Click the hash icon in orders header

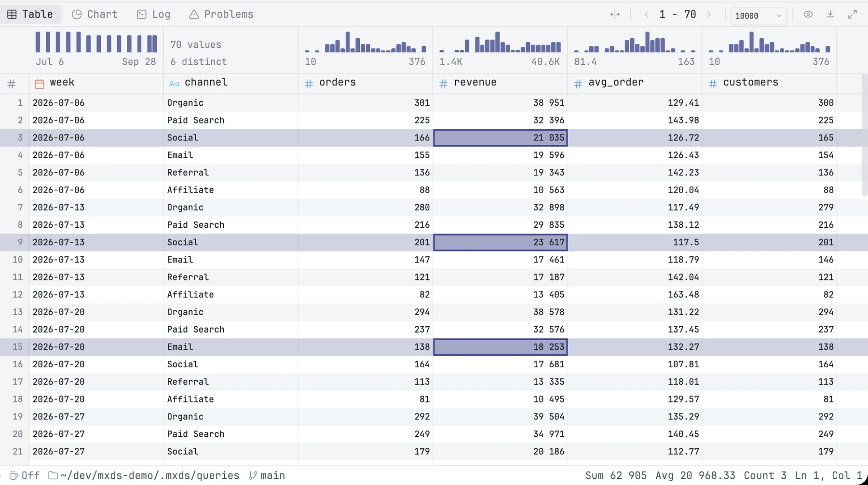click(309, 84)
